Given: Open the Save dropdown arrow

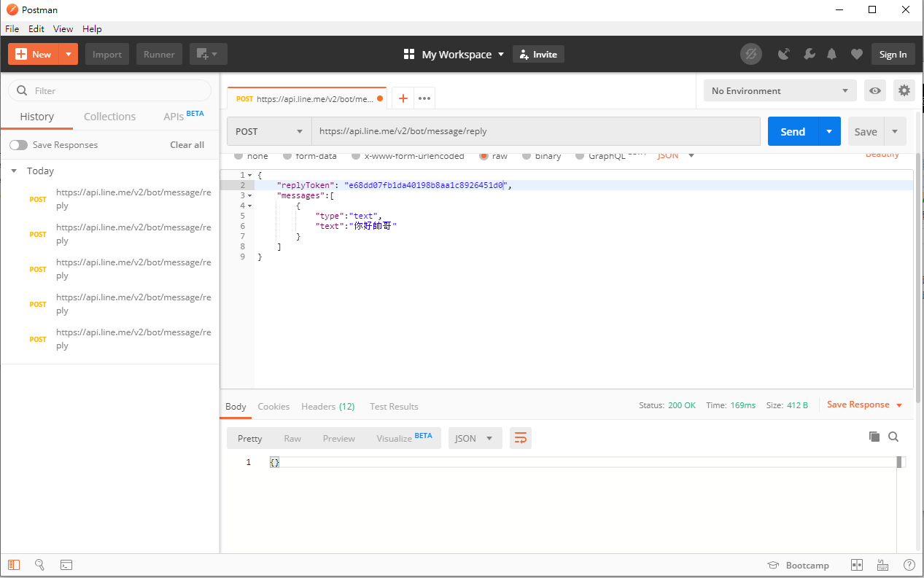Looking at the screenshot, I should tap(896, 131).
